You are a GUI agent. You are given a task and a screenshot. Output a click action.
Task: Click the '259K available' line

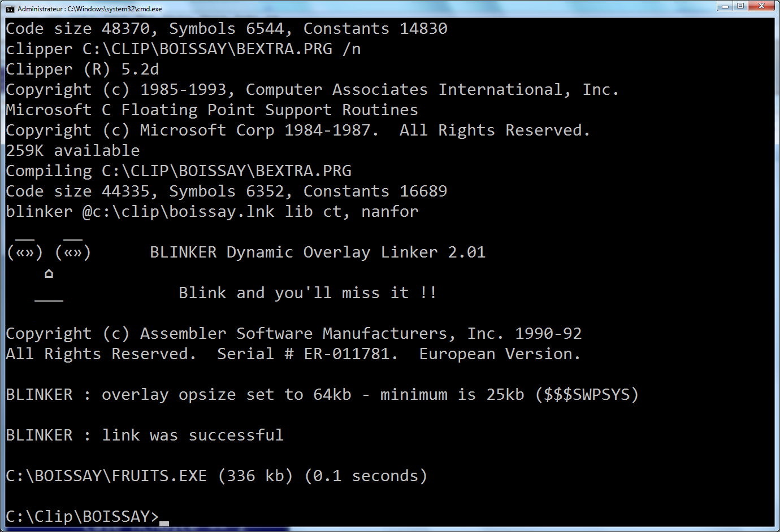pyautogui.click(x=73, y=151)
